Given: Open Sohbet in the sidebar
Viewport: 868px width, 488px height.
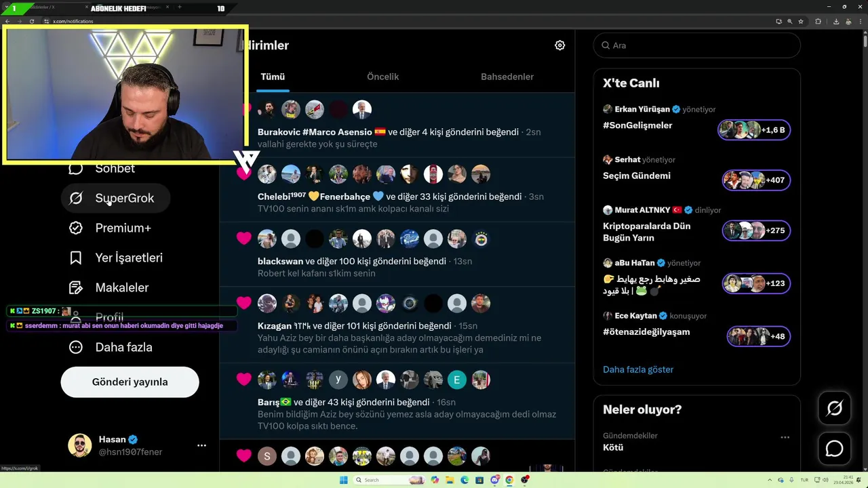Looking at the screenshot, I should (x=102, y=168).
